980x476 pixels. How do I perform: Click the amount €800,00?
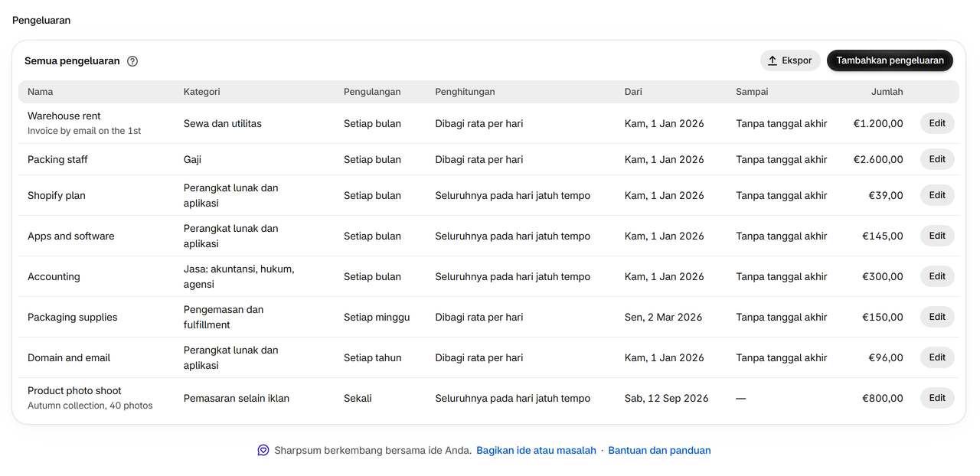[883, 399]
